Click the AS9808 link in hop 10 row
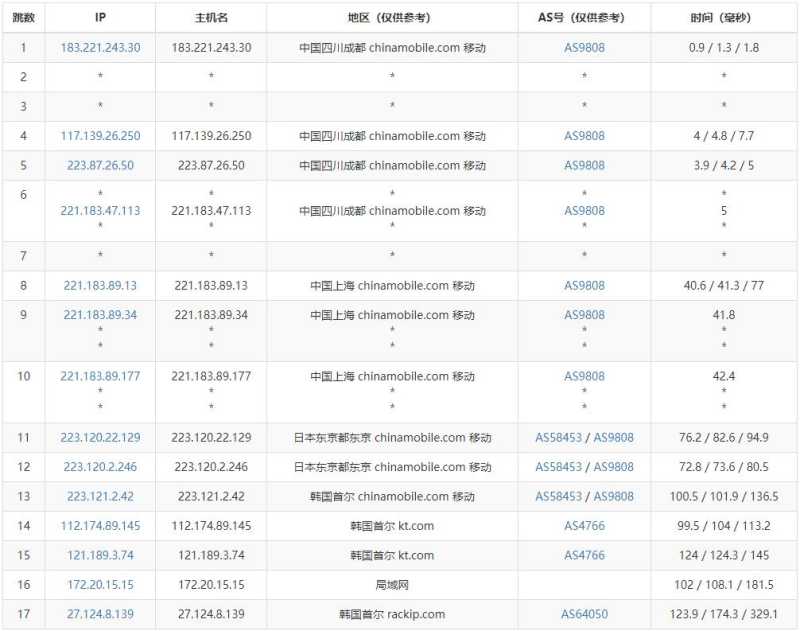This screenshot has width=800, height=631. pyautogui.click(x=584, y=376)
